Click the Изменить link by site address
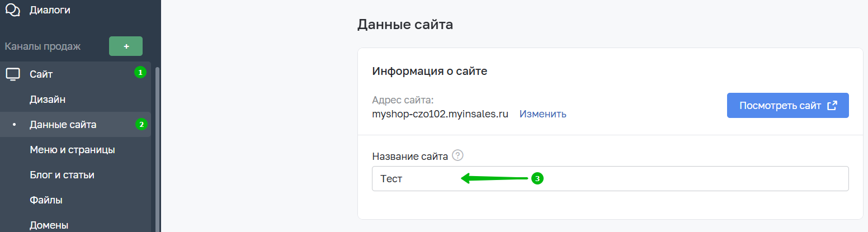The height and width of the screenshot is (232, 868). click(542, 114)
